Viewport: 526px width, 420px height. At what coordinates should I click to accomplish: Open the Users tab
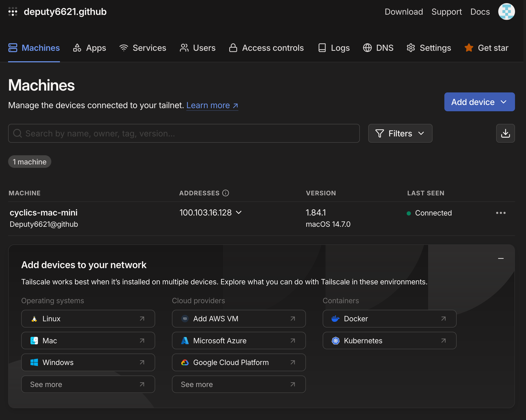click(197, 48)
